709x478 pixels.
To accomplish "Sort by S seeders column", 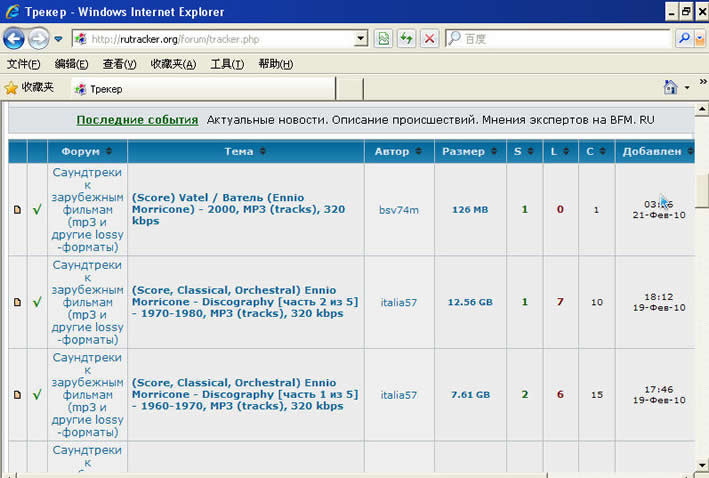I will tap(524, 151).
